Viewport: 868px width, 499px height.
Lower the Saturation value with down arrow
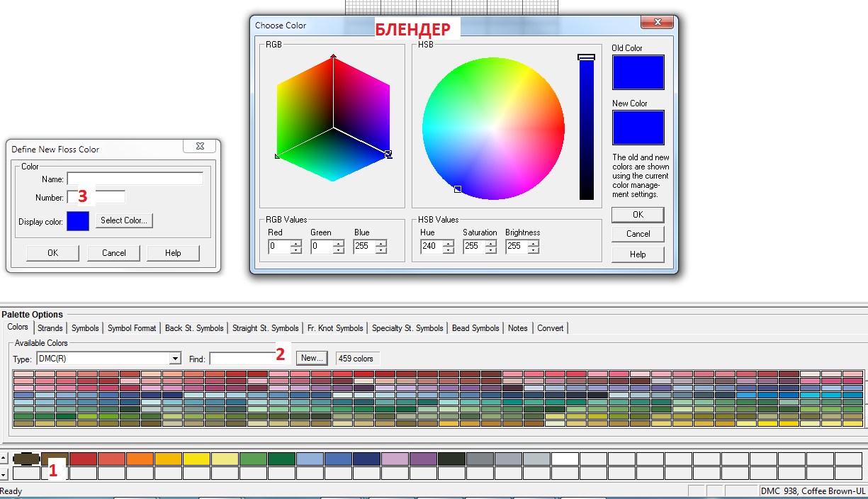pos(490,250)
